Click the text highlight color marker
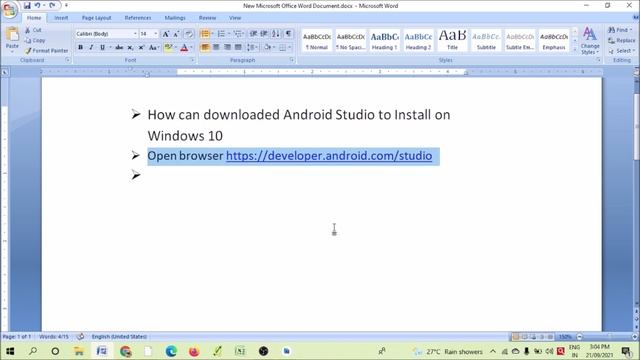Image resolution: width=640 pixels, height=360 pixels. tap(168, 47)
